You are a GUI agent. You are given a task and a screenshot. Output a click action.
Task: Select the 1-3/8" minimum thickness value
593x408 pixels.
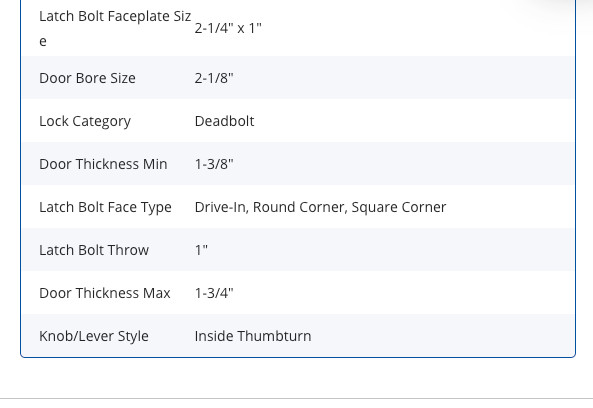(x=214, y=164)
